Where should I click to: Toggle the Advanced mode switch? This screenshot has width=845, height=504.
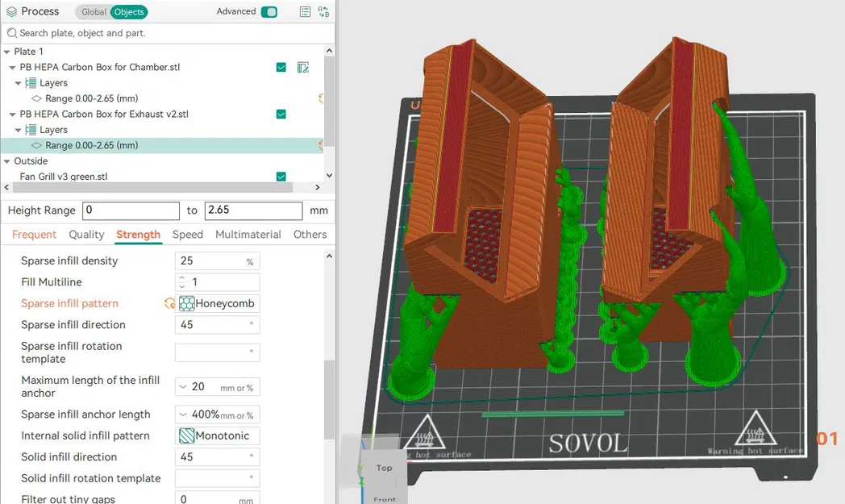point(269,12)
